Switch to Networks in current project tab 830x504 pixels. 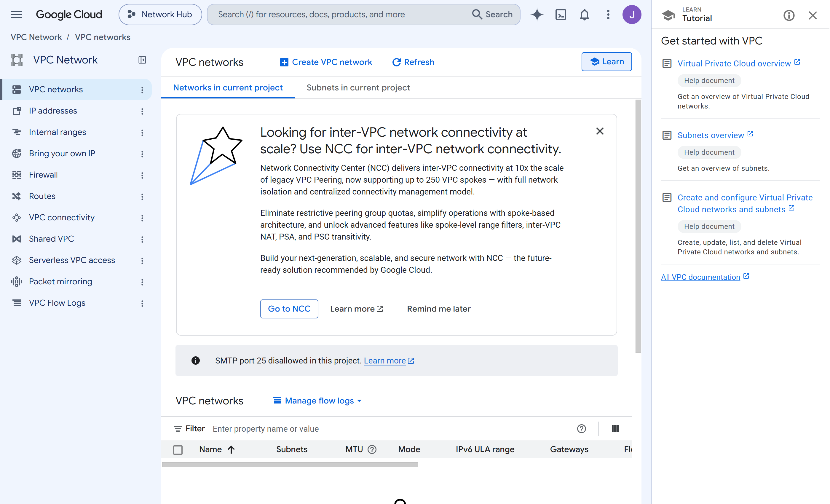[228, 87]
